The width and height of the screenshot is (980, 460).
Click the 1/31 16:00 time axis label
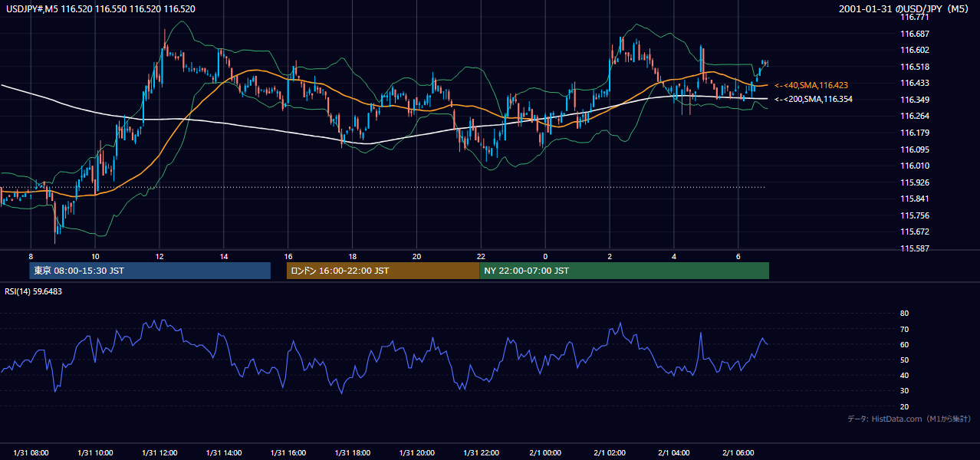pos(288,453)
